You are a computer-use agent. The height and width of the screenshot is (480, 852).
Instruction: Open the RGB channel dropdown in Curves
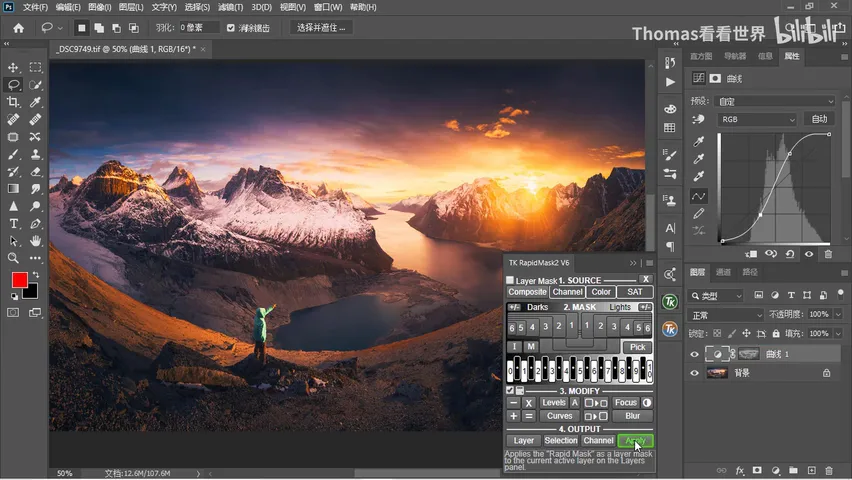(757, 120)
